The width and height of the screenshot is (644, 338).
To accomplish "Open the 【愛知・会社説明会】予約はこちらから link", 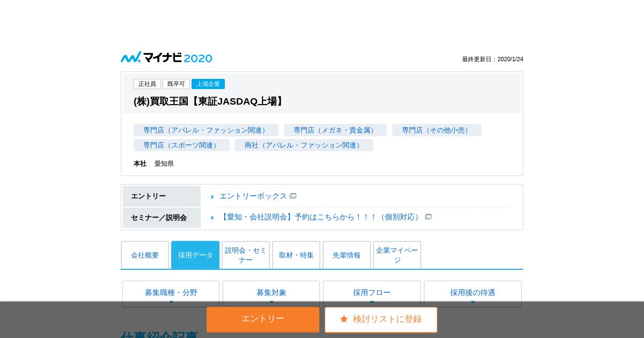I will (x=321, y=217).
